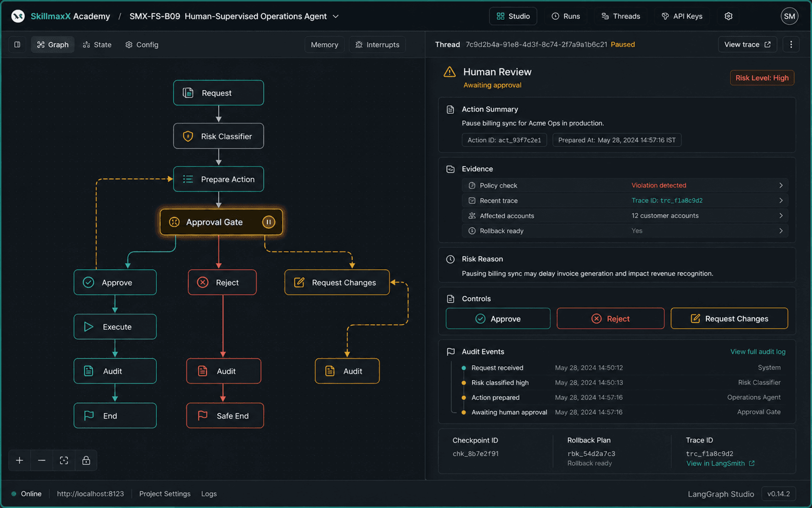The width and height of the screenshot is (812, 508).
Task: Open the API Keys section
Action: (x=682, y=16)
